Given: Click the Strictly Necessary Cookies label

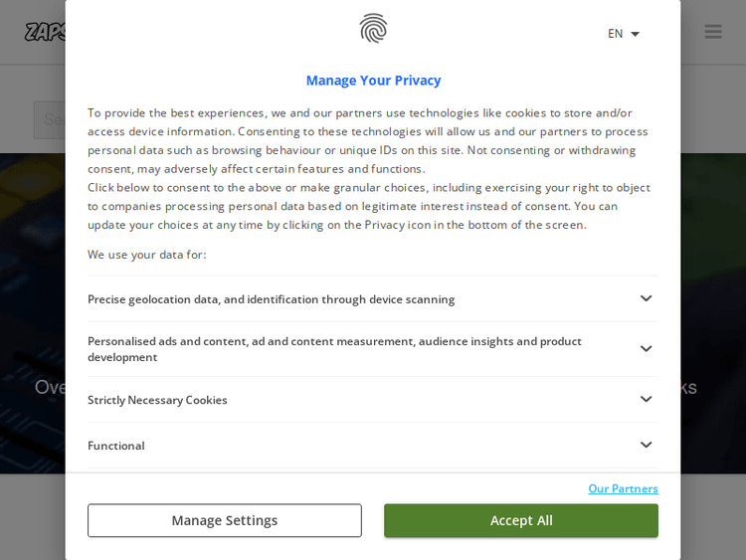Looking at the screenshot, I should click(157, 400).
